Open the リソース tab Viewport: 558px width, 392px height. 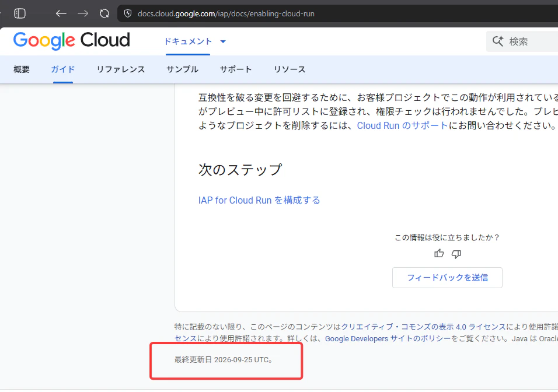tap(290, 69)
